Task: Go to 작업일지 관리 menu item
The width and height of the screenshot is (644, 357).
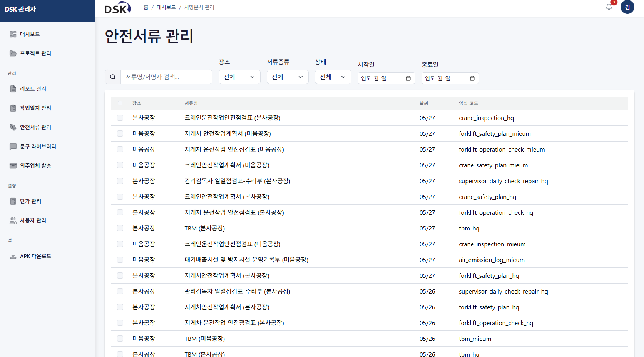Action: coord(35,108)
